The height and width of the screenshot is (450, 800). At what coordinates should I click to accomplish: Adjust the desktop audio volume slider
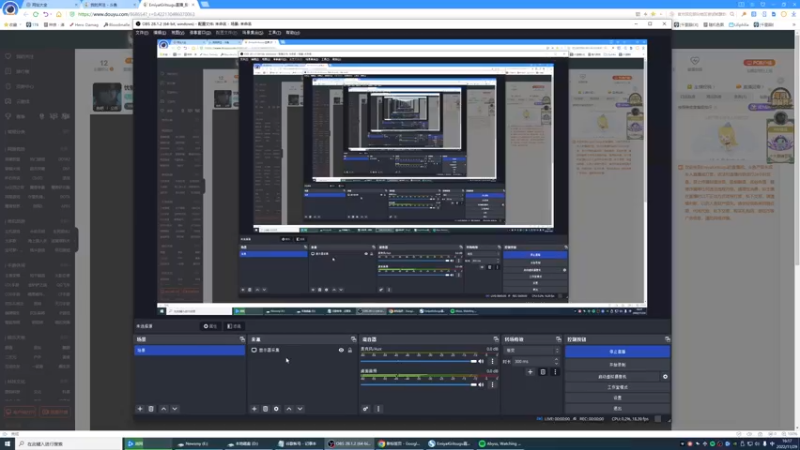[x=418, y=384]
